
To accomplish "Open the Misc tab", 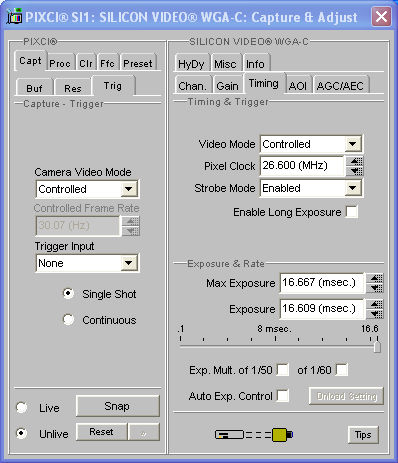I will tap(225, 63).
